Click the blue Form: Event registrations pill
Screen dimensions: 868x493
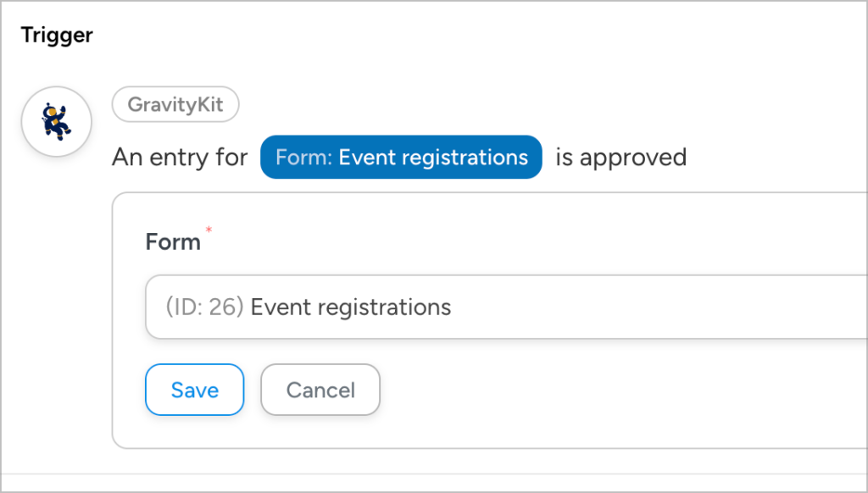401,157
